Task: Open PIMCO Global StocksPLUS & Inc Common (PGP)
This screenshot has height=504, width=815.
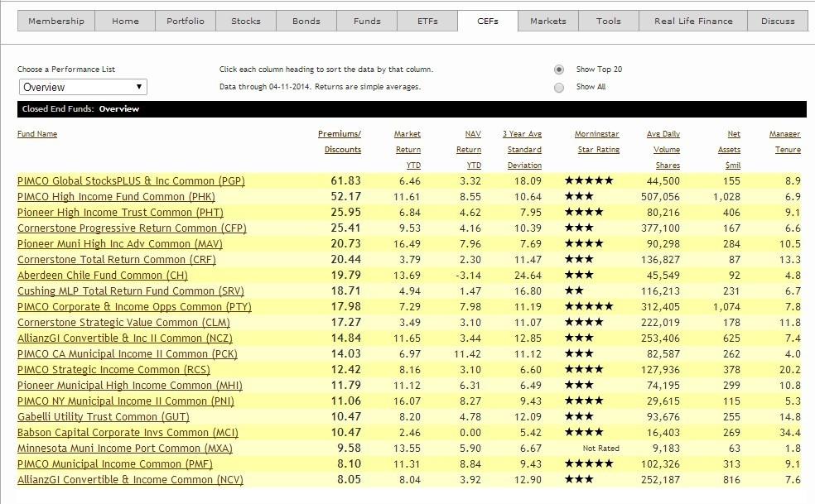Action: point(131,181)
